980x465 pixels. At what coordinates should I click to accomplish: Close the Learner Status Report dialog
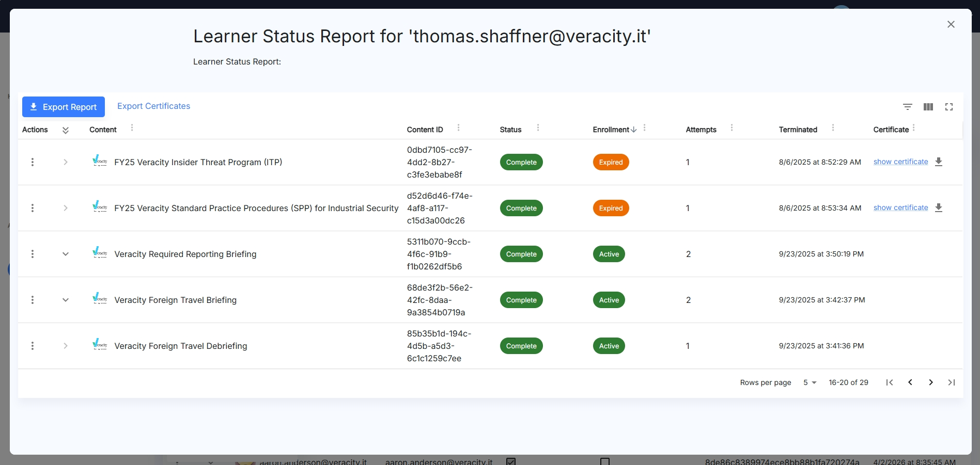(x=951, y=24)
